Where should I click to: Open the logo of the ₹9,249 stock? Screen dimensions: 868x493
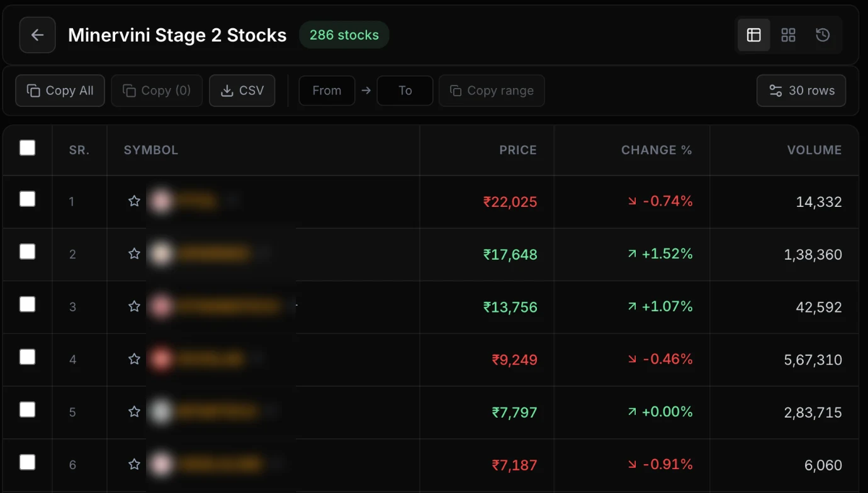coord(161,359)
